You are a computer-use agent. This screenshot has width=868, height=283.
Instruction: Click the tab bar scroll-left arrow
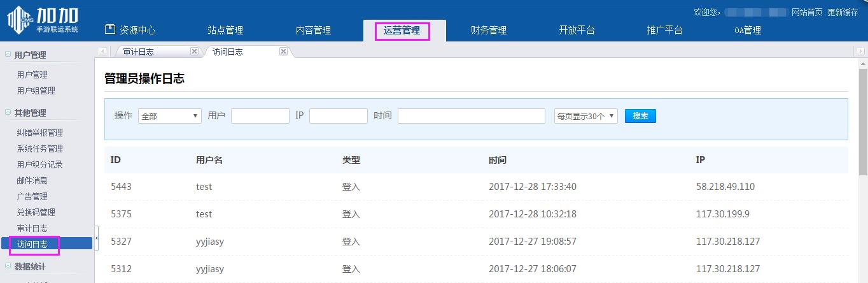pos(103,52)
